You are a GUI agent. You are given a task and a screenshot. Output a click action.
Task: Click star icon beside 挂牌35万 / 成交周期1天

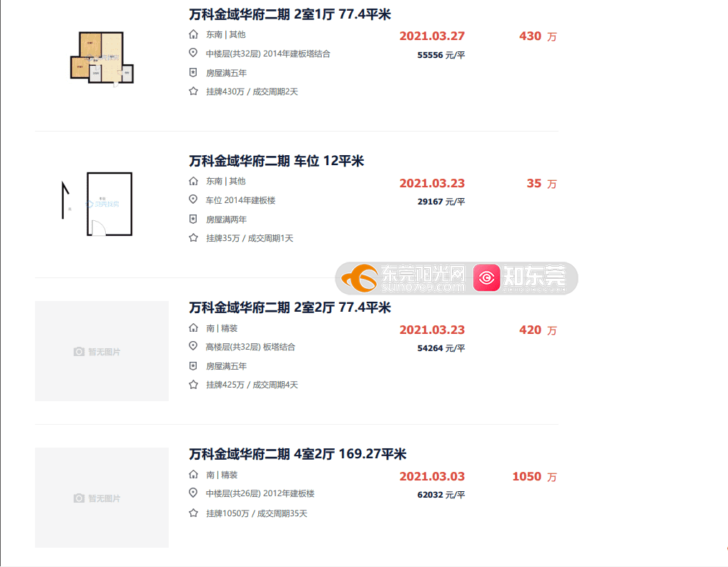(x=194, y=238)
